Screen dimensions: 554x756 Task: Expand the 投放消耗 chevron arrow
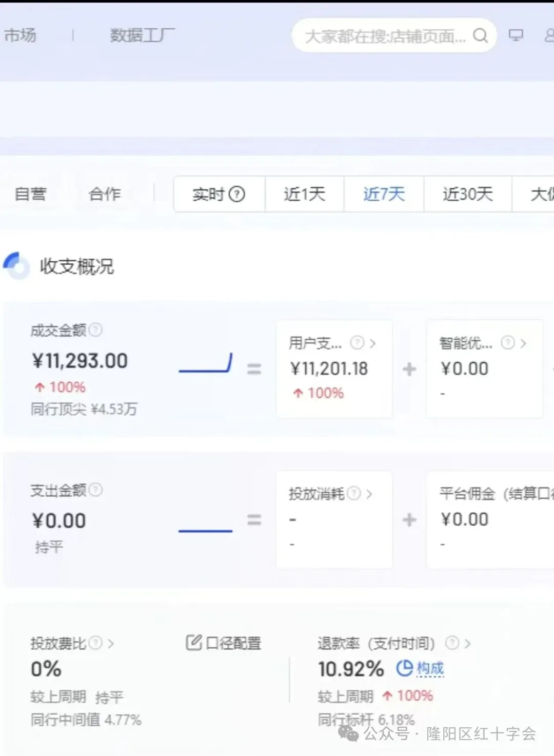click(x=369, y=494)
